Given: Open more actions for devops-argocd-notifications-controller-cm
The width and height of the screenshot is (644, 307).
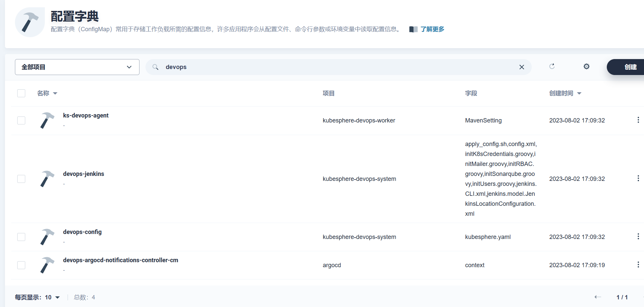Looking at the screenshot, I should [638, 265].
